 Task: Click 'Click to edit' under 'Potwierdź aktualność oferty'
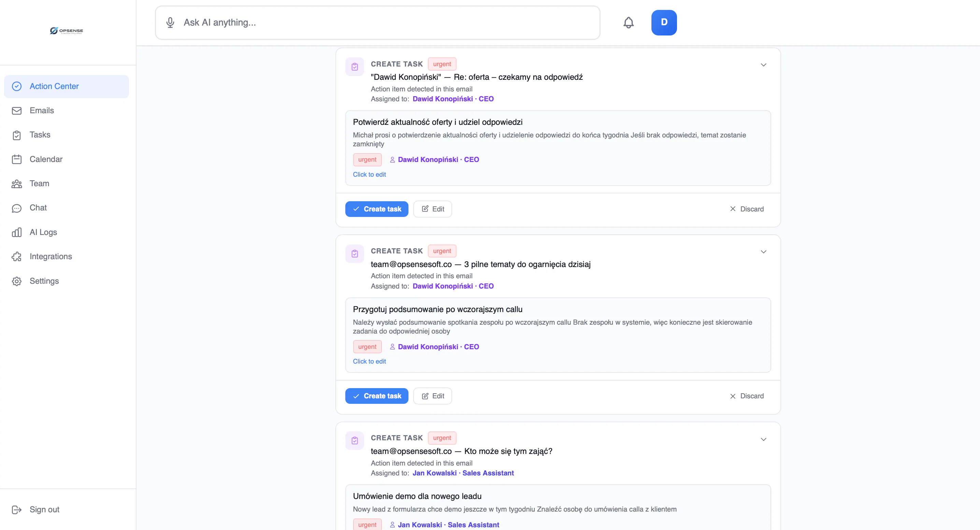point(370,175)
